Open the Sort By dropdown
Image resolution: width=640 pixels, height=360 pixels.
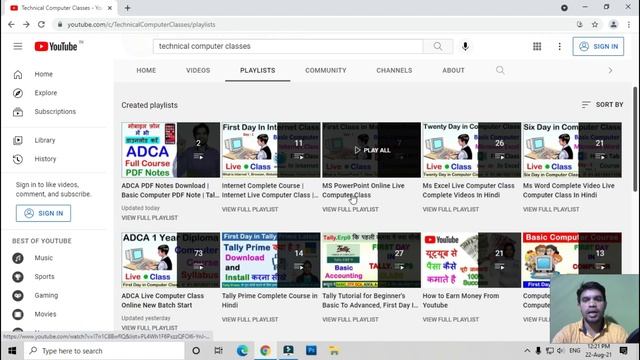pos(602,105)
